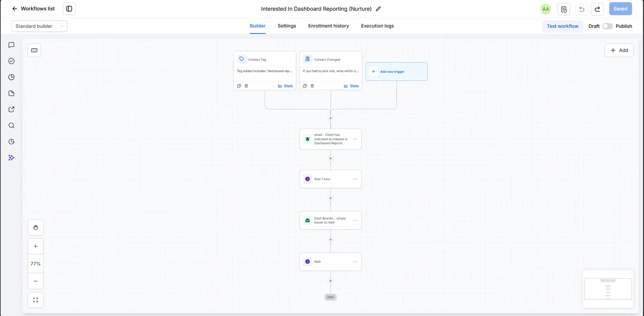
Task: Open menu of Dashboard Reports email node
Action: [x=355, y=139]
